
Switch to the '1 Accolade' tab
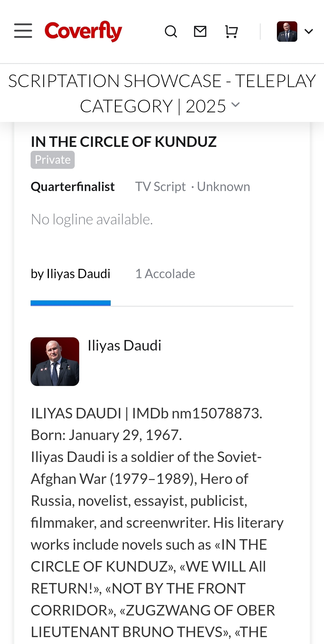point(165,274)
